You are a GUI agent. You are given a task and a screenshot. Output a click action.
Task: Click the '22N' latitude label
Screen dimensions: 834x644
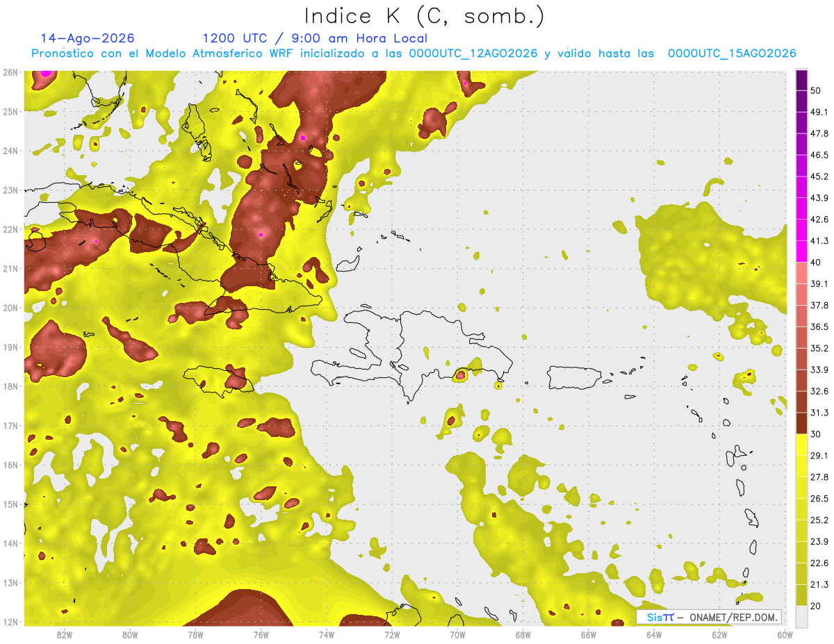[10, 229]
